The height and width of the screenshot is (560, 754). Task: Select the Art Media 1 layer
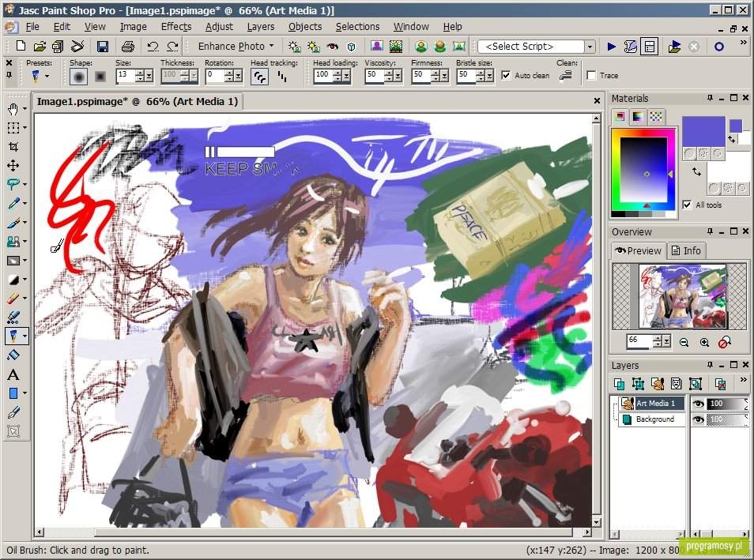click(x=651, y=404)
